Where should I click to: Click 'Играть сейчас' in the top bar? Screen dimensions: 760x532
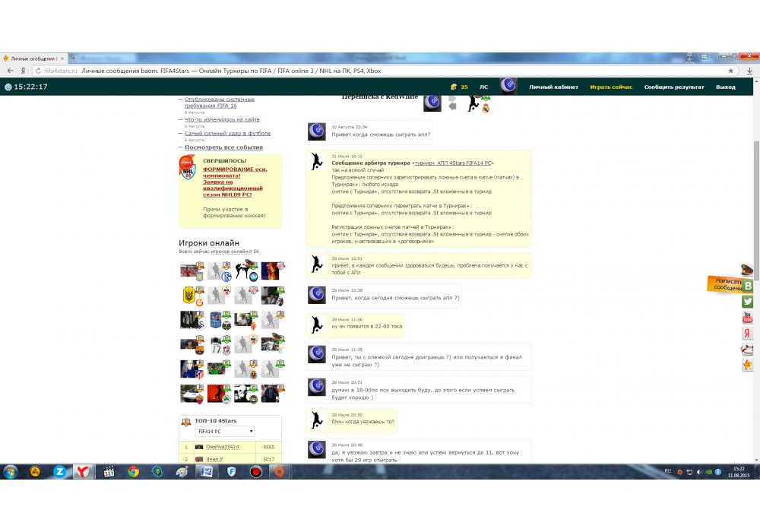pyautogui.click(x=611, y=87)
